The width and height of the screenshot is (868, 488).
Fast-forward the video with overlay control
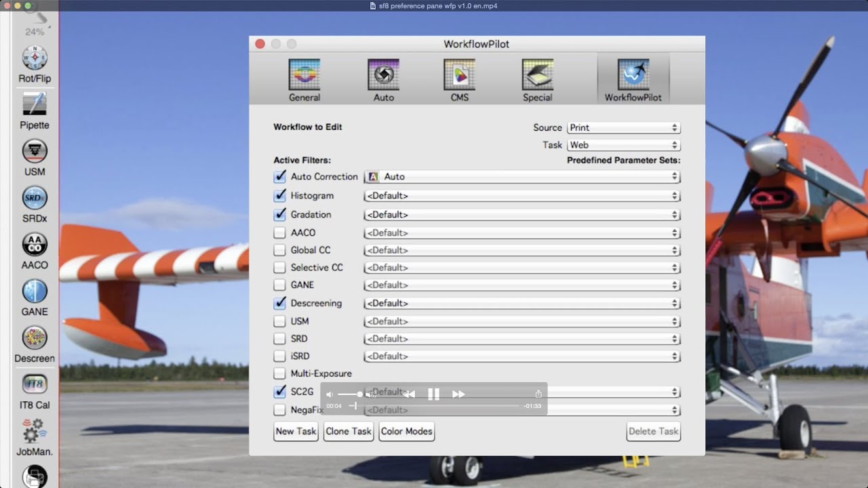coord(458,394)
